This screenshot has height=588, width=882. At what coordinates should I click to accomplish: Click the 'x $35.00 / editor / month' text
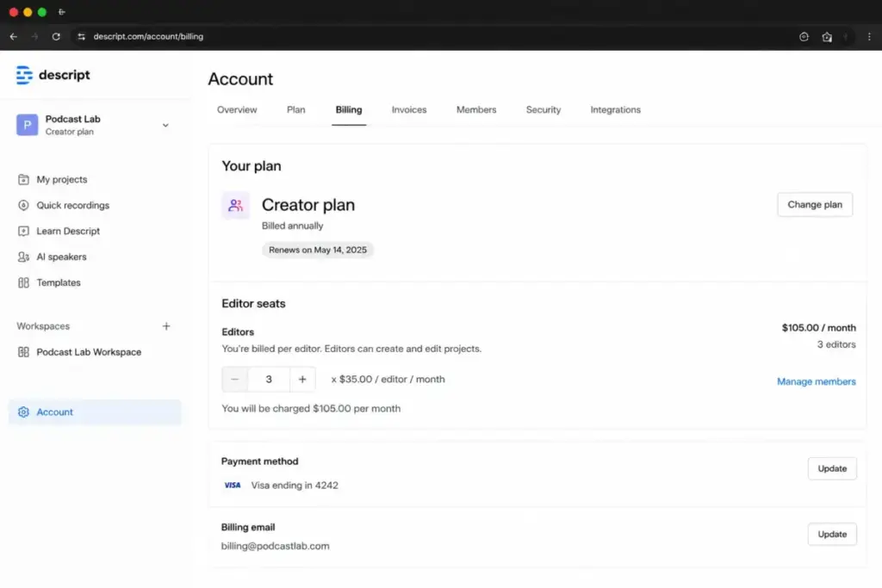point(388,380)
